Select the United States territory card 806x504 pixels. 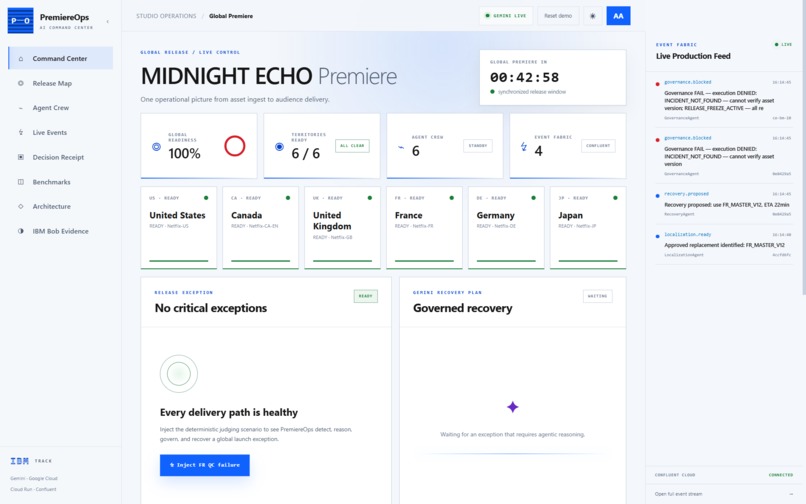(178, 227)
